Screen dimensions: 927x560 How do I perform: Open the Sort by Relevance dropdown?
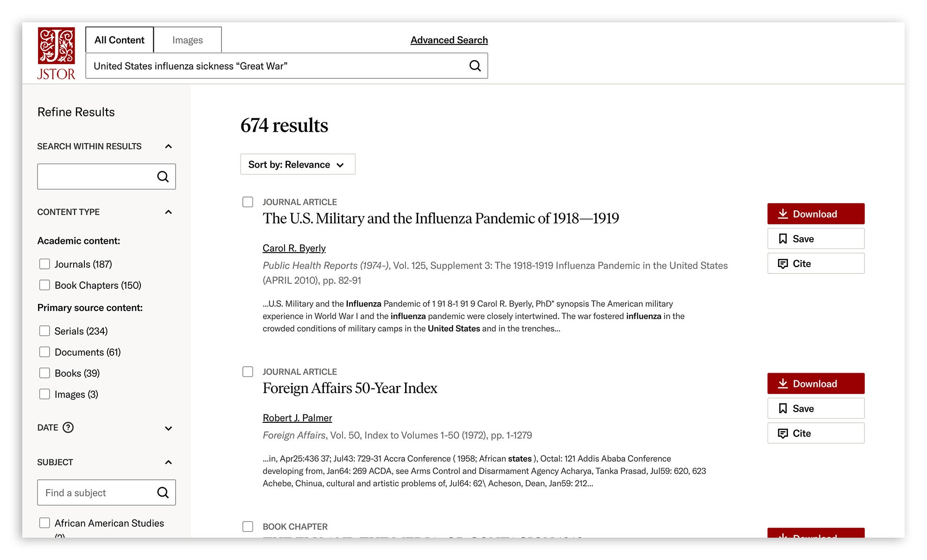click(x=298, y=165)
